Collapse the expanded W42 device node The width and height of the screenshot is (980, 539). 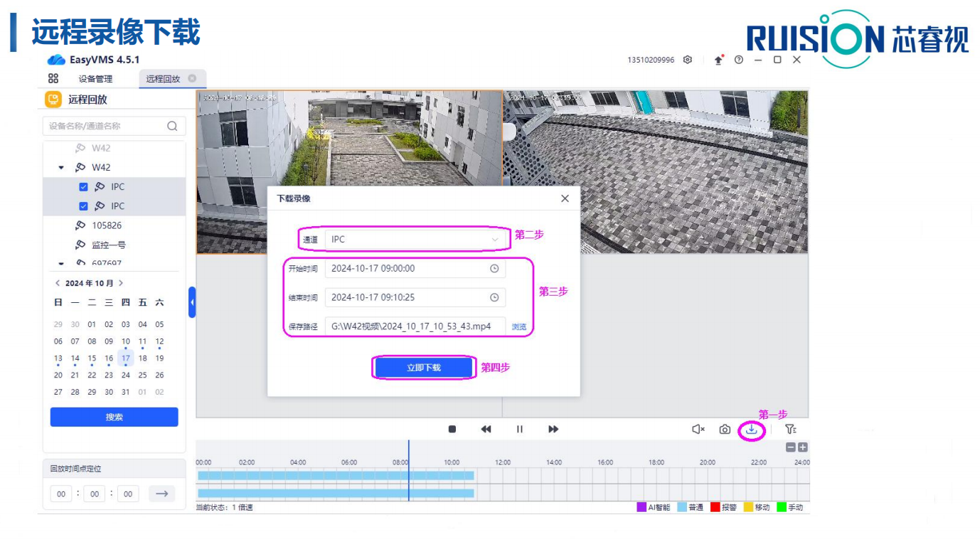click(61, 168)
